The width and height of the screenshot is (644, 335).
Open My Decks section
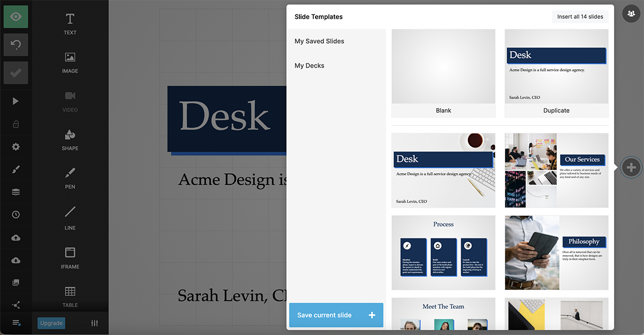click(310, 66)
